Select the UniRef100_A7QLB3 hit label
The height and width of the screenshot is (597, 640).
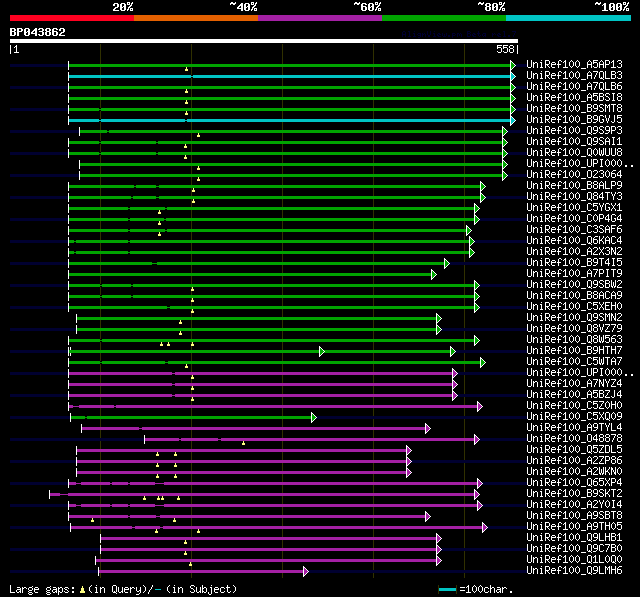[x=574, y=75]
